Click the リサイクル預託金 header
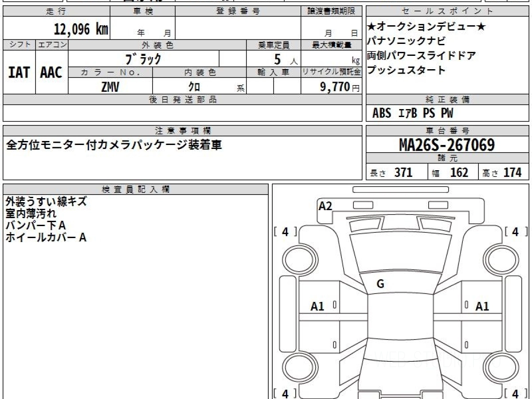Image resolution: width=532 pixels, height=399 pixels. point(331,72)
